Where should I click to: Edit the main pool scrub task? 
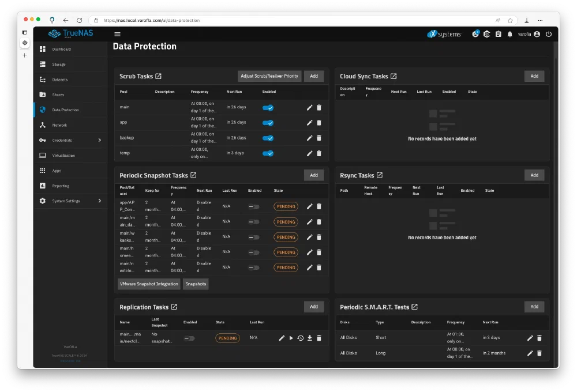(x=310, y=107)
